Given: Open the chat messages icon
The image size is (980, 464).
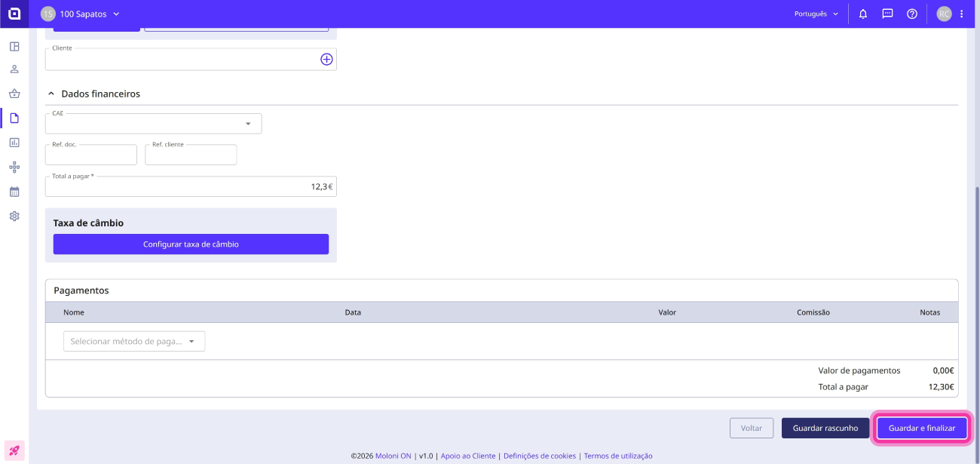Looking at the screenshot, I should pyautogui.click(x=887, y=14).
